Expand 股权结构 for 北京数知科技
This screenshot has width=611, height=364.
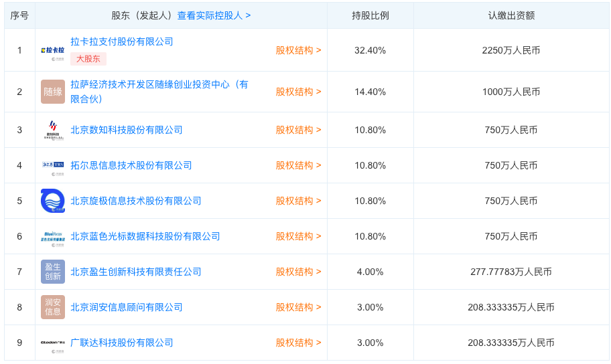pos(299,130)
